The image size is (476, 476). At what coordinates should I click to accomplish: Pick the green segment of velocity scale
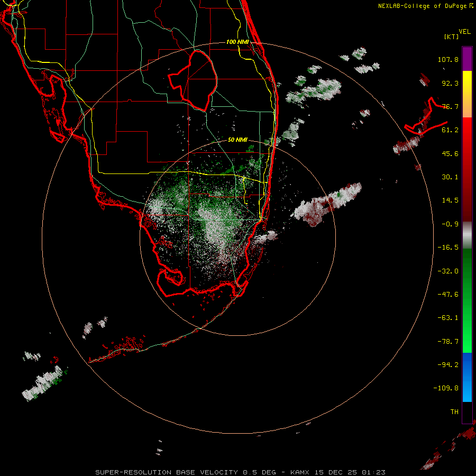point(467,300)
